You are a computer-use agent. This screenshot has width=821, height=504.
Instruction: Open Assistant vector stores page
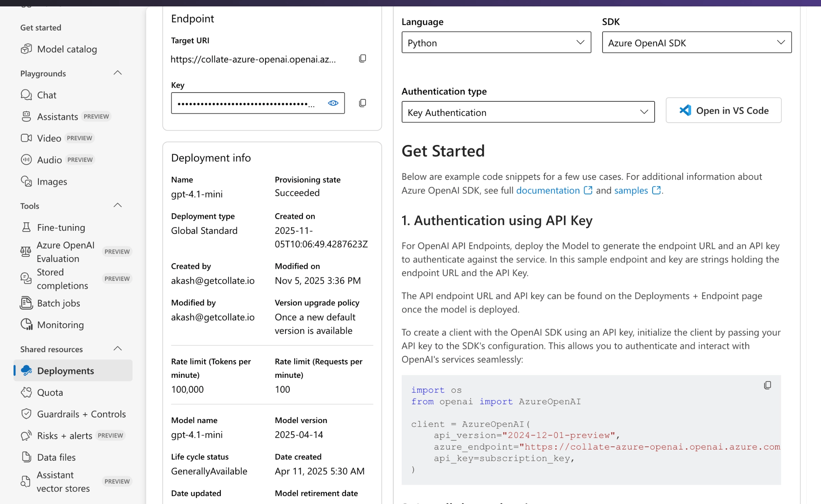[x=63, y=482]
